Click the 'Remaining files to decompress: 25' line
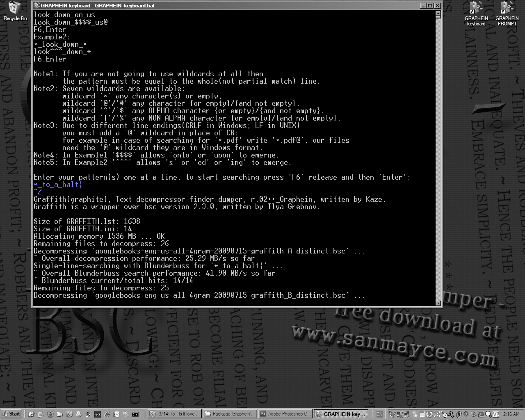This screenshot has width=525, height=420. (x=101, y=288)
